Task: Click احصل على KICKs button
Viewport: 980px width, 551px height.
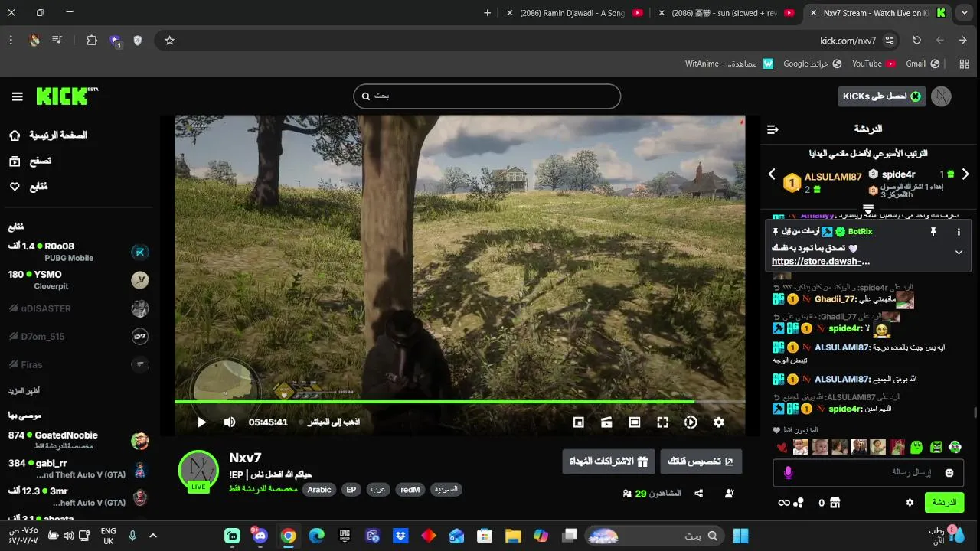Action: click(882, 96)
